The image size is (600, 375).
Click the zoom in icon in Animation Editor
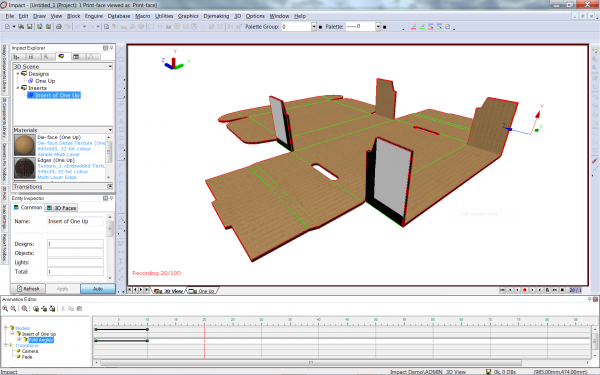click(5, 308)
